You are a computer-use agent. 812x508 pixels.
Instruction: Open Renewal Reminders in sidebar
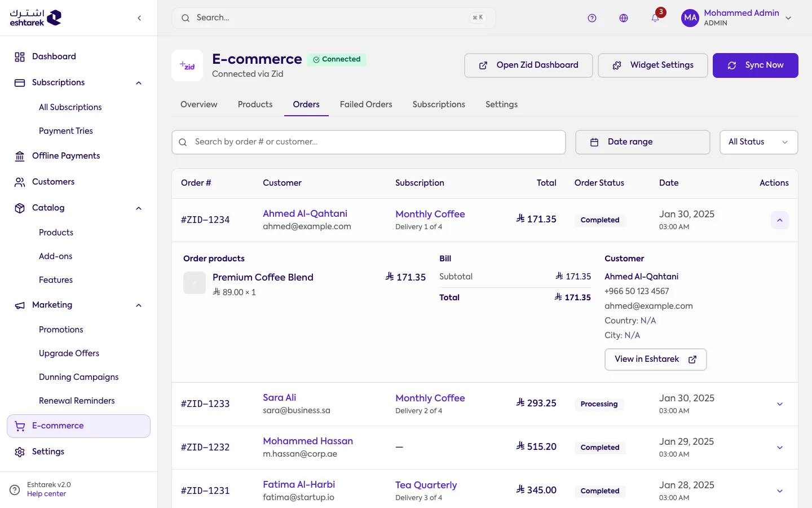[x=77, y=401]
